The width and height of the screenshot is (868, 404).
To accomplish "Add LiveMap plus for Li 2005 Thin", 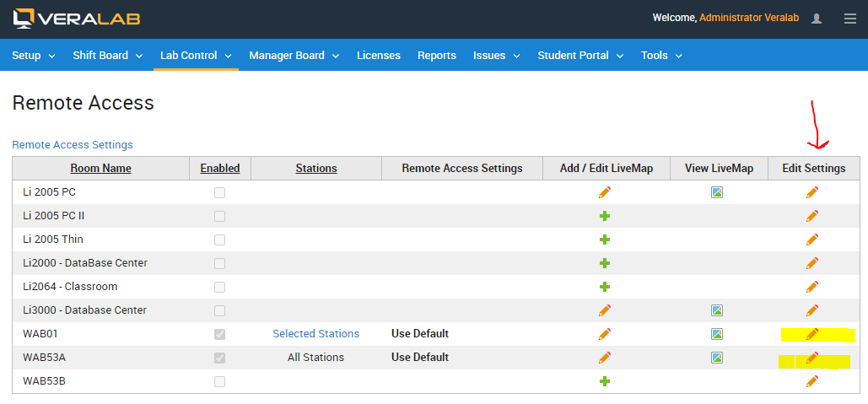I will click(605, 240).
